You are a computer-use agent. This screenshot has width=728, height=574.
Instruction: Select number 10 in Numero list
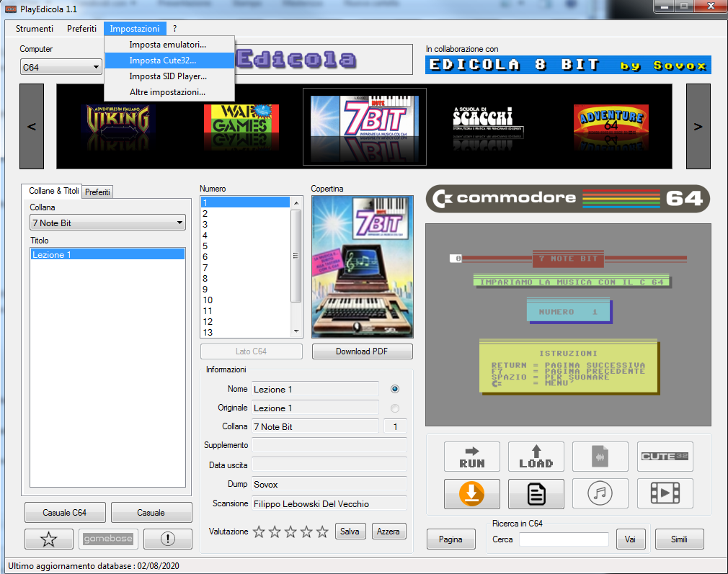[245, 300]
